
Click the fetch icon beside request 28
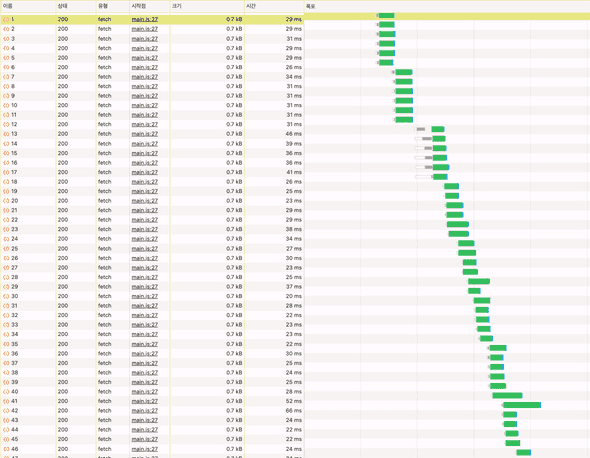click(6, 277)
